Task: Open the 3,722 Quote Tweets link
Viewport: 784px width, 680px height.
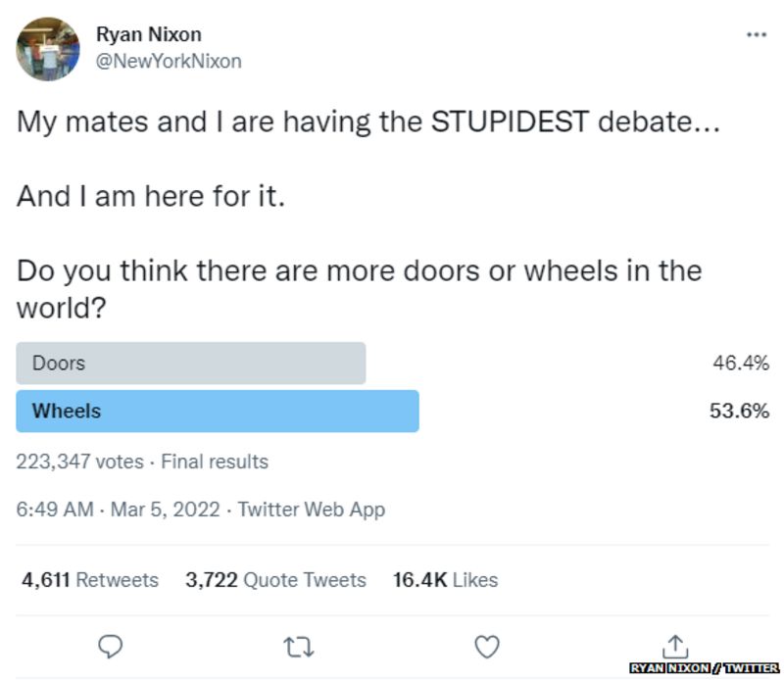Action: tap(275, 580)
